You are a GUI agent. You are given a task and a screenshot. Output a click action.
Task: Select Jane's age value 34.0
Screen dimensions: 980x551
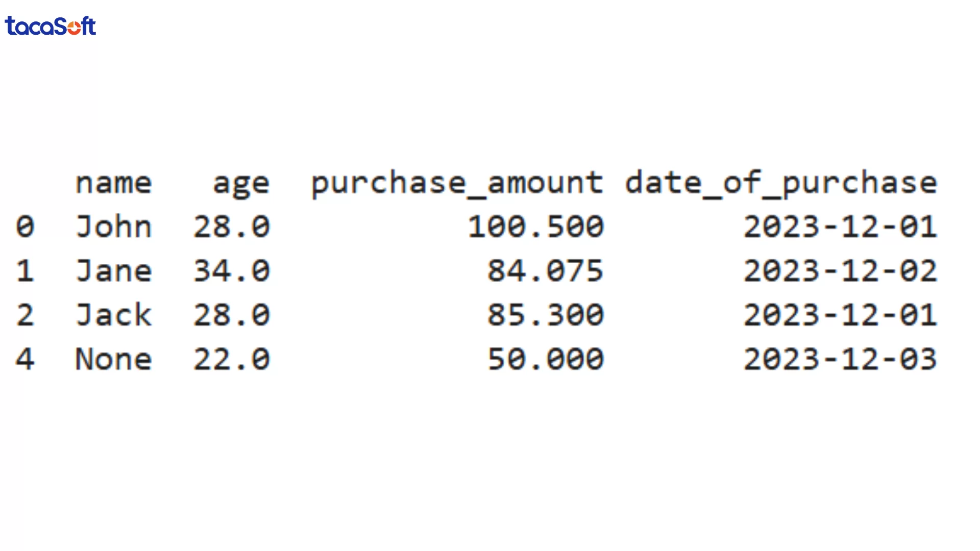pyautogui.click(x=231, y=271)
